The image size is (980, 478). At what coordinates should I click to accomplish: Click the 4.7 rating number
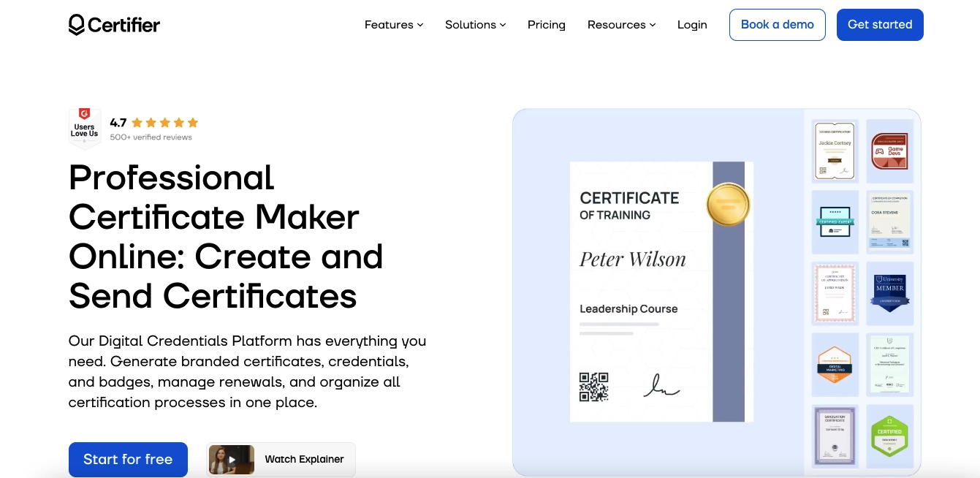118,123
